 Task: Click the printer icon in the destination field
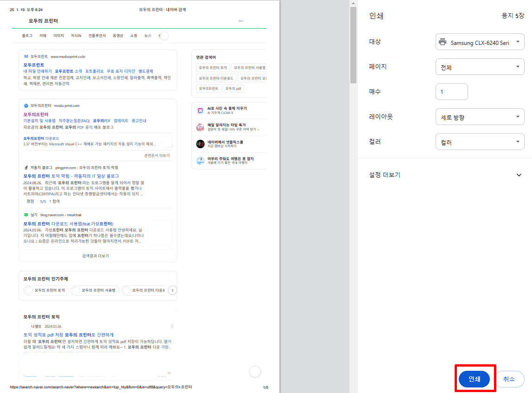point(443,42)
